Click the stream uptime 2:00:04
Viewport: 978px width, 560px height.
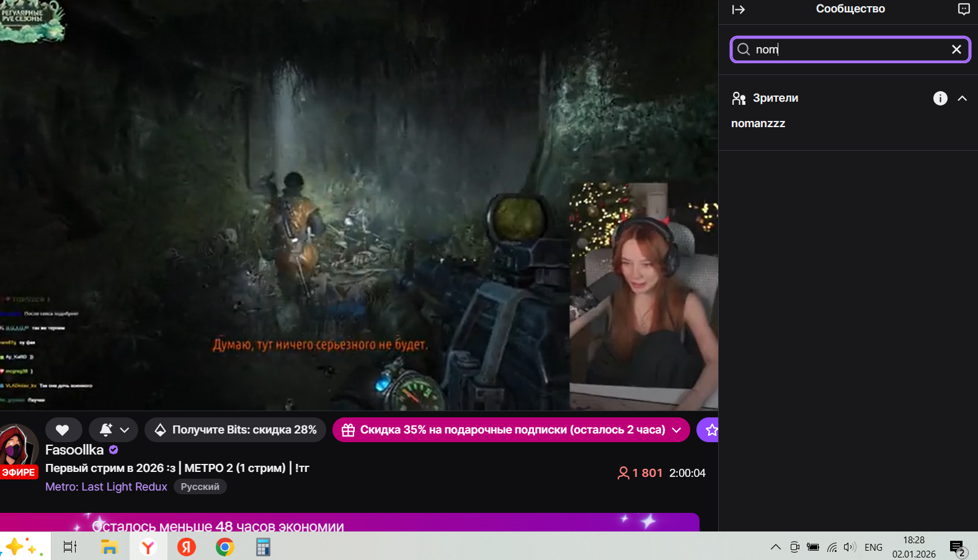pyautogui.click(x=687, y=473)
